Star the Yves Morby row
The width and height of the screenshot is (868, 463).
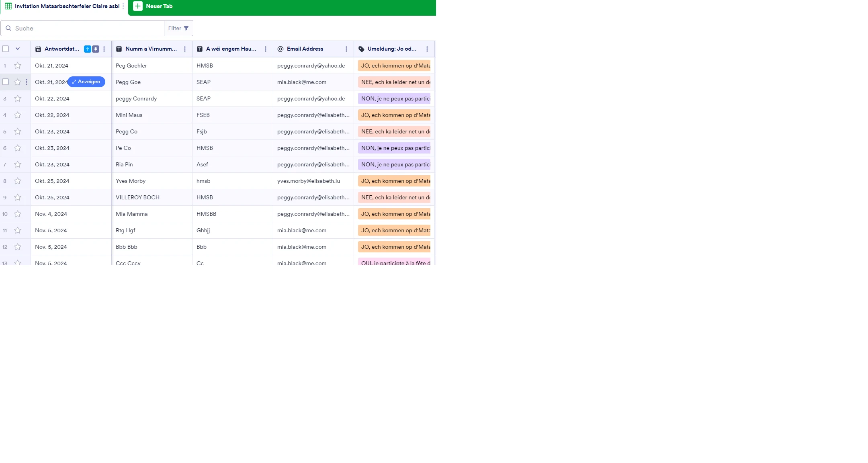[x=17, y=181]
